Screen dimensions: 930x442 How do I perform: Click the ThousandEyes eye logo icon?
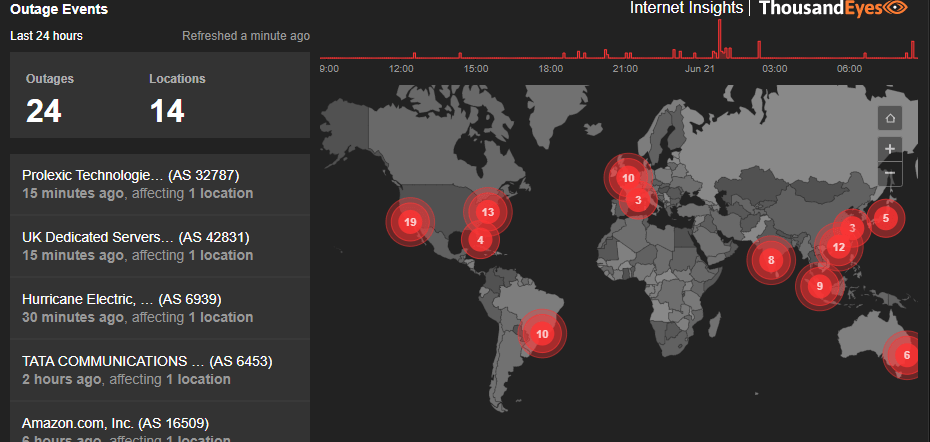point(895,9)
